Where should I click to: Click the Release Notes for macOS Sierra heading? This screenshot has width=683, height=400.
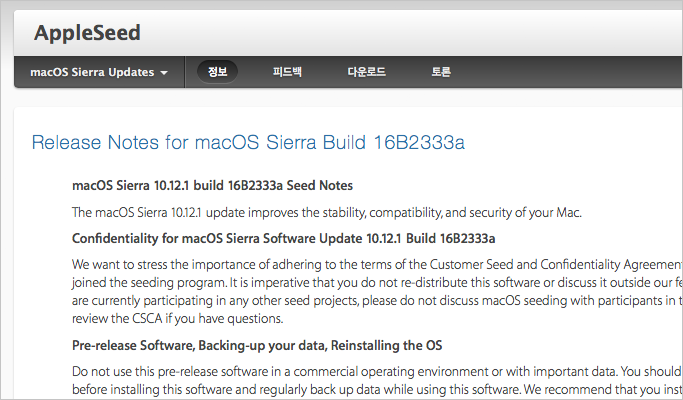click(x=248, y=142)
